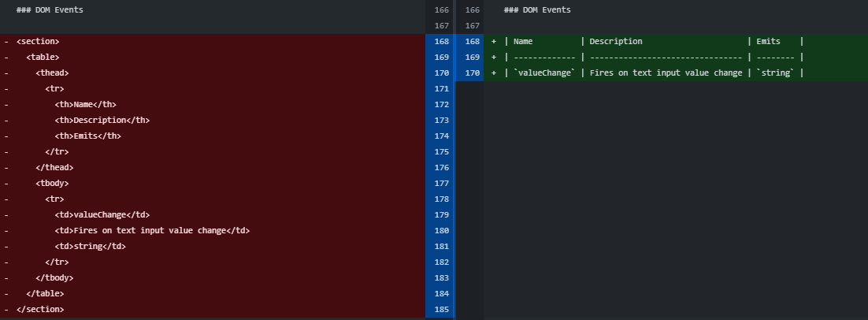This screenshot has width=868, height=320.
Task: Click line number 184
Action: 442,293
